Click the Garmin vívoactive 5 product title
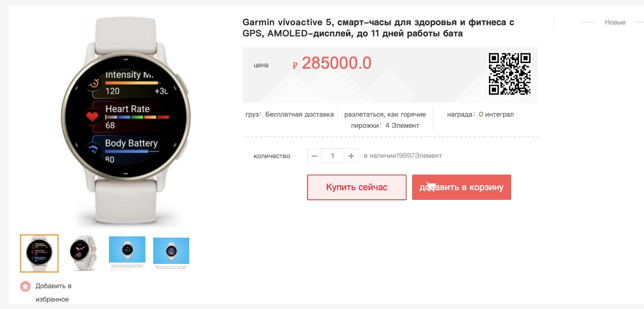 point(378,28)
